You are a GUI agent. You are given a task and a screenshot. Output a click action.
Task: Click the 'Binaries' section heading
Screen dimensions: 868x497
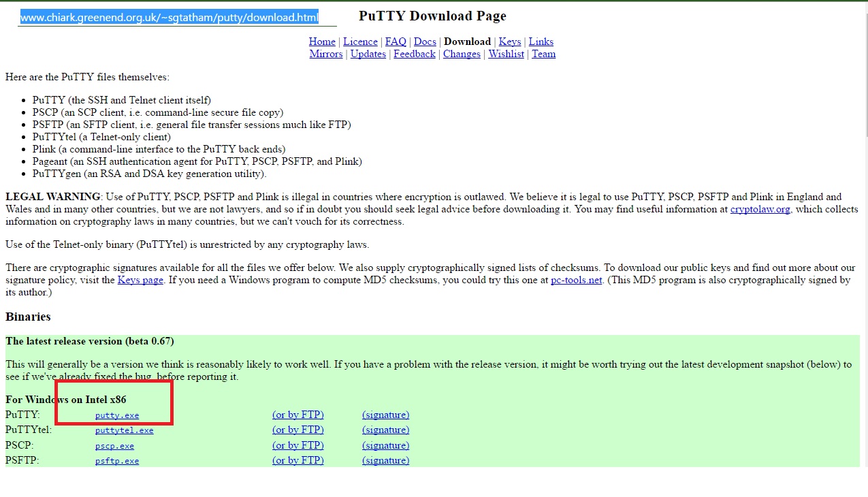[28, 317]
